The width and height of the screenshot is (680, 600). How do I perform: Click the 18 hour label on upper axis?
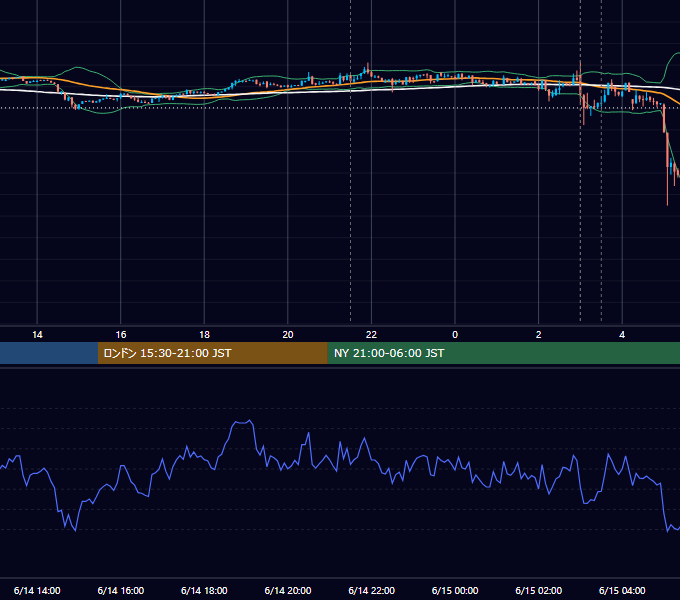(x=204, y=335)
